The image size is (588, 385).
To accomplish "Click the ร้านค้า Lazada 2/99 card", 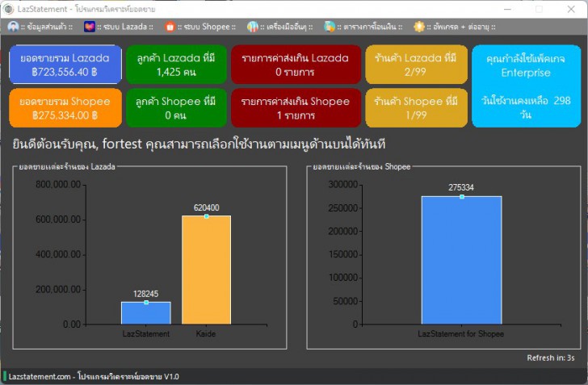I will click(416, 65).
